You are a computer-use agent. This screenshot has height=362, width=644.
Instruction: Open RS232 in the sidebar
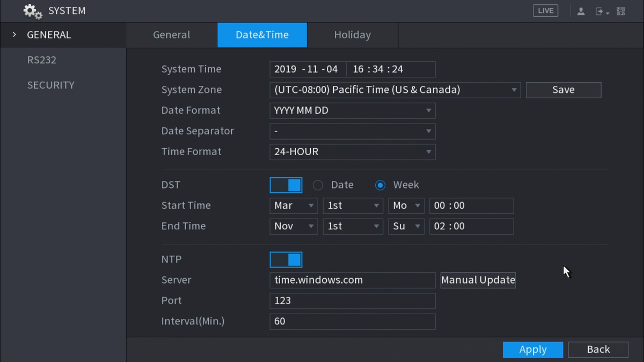42,60
